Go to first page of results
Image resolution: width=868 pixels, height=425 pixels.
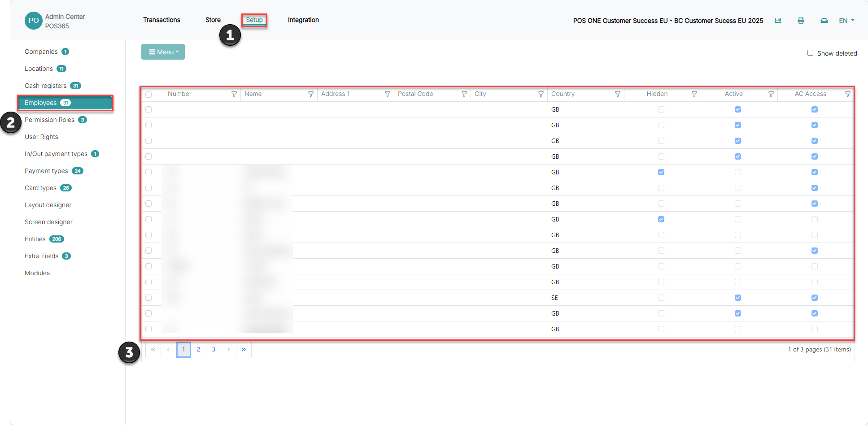153,350
